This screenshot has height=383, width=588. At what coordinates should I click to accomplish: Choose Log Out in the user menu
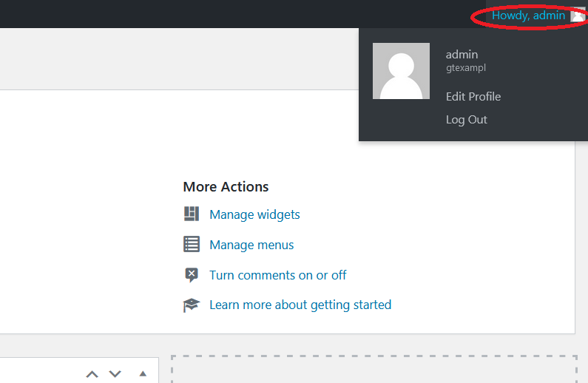click(x=466, y=120)
